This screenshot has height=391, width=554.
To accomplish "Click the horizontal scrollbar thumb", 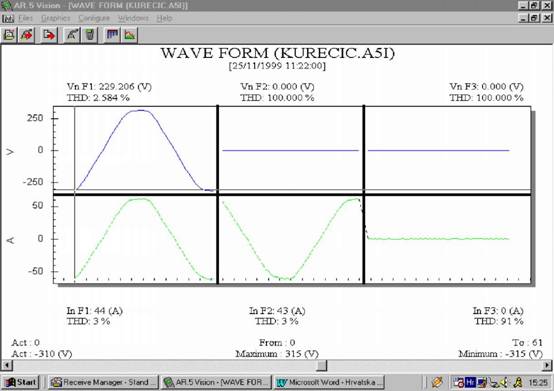I will (321, 365).
